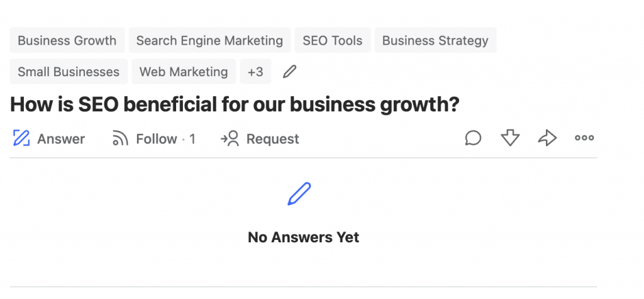Open the Search Engine Marketing topic tag
The height and width of the screenshot is (299, 644).
tap(209, 40)
